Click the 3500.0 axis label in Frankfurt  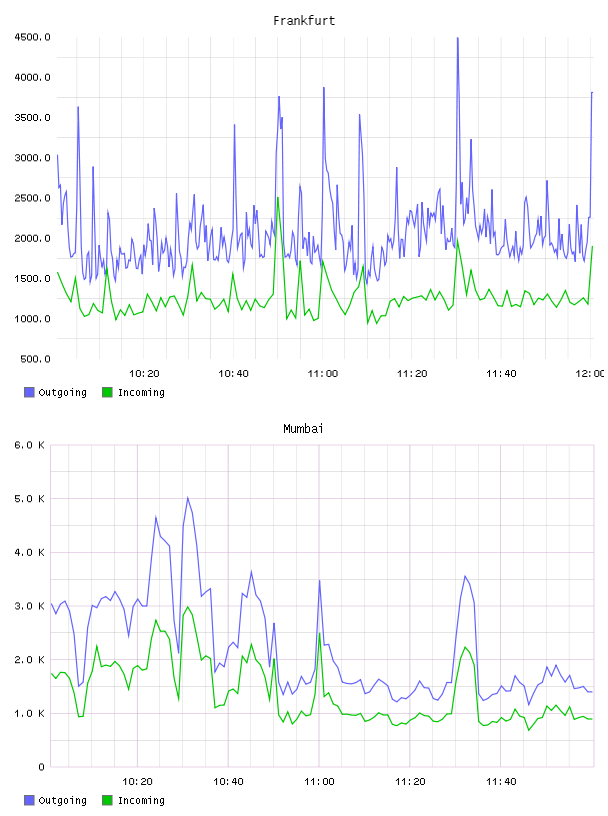[32, 118]
